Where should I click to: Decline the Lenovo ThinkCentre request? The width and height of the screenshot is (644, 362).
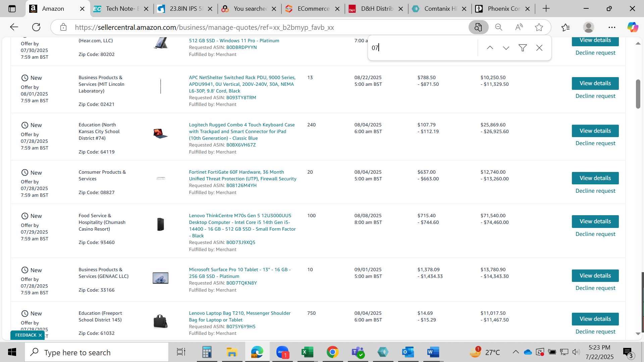[595, 234]
